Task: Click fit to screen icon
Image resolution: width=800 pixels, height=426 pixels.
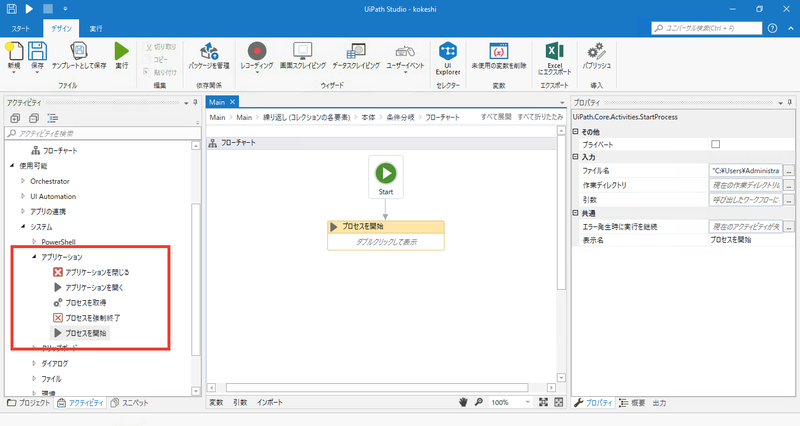Action: point(543,402)
